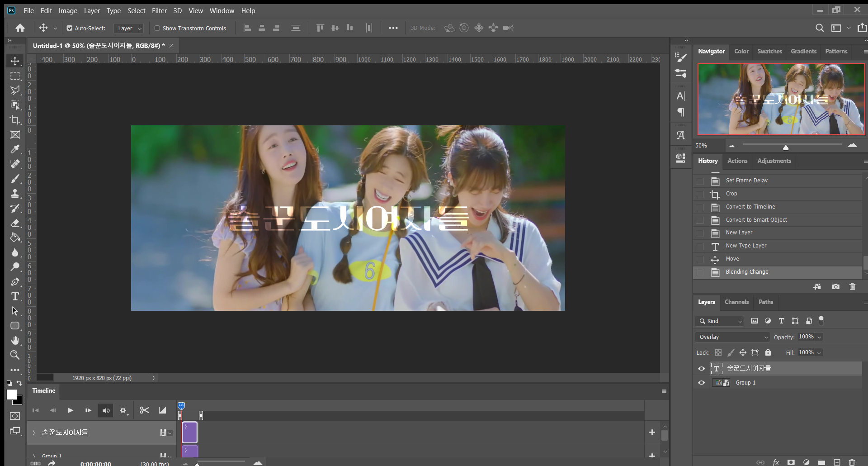868x466 pixels.
Task: Select New Type Layer history state
Action: (746, 246)
